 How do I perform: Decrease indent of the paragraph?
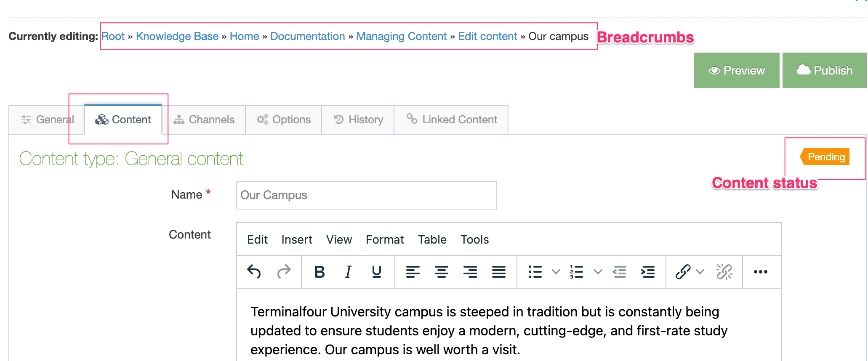[x=619, y=272]
